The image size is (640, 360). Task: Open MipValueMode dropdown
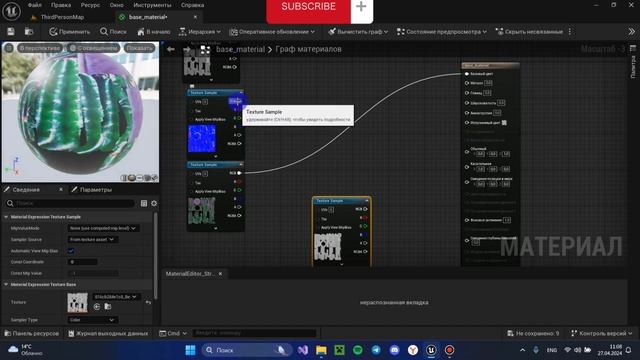103,228
